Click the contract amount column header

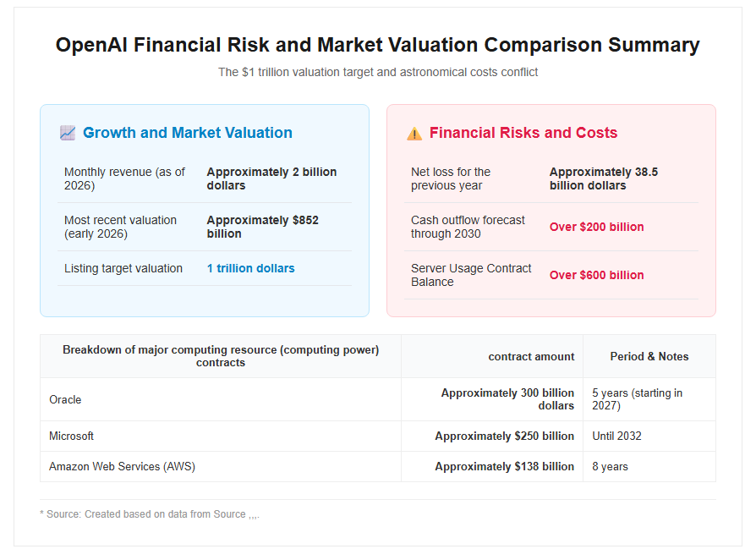coord(531,356)
